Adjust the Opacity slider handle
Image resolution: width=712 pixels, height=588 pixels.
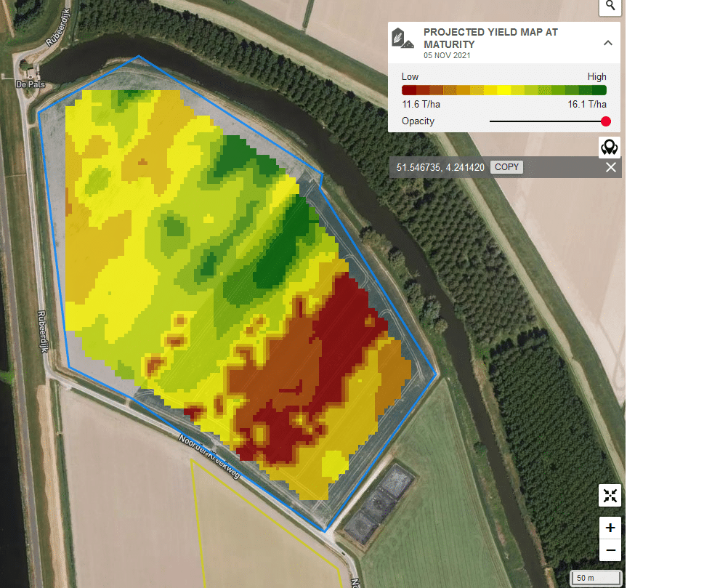coord(605,121)
